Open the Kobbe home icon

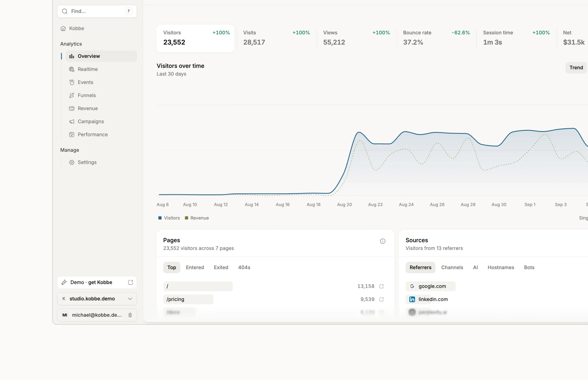pyautogui.click(x=63, y=28)
